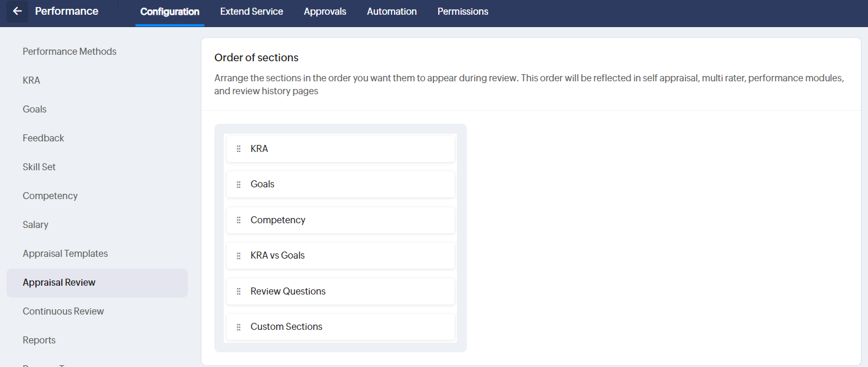Switch to the Approvals tab
868x367 pixels.
[x=325, y=12]
